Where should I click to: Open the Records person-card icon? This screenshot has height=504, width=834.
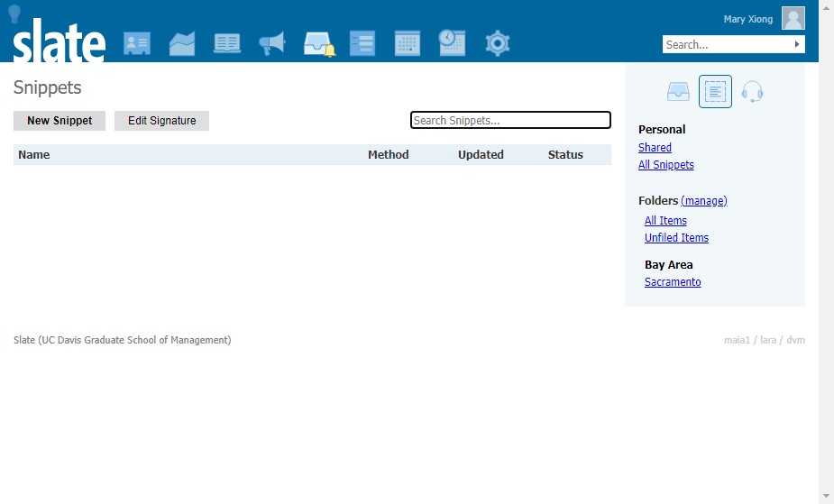[137, 43]
